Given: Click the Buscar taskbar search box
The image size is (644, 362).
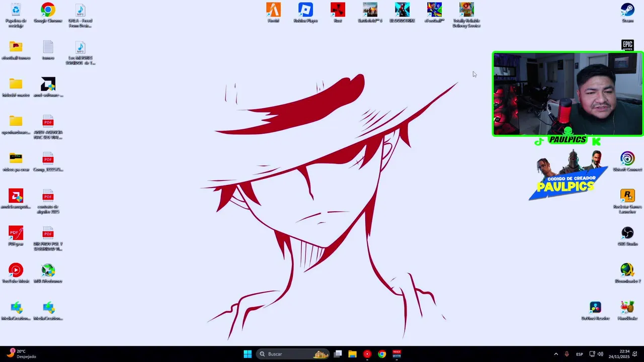Looking at the screenshot, I should [x=293, y=354].
